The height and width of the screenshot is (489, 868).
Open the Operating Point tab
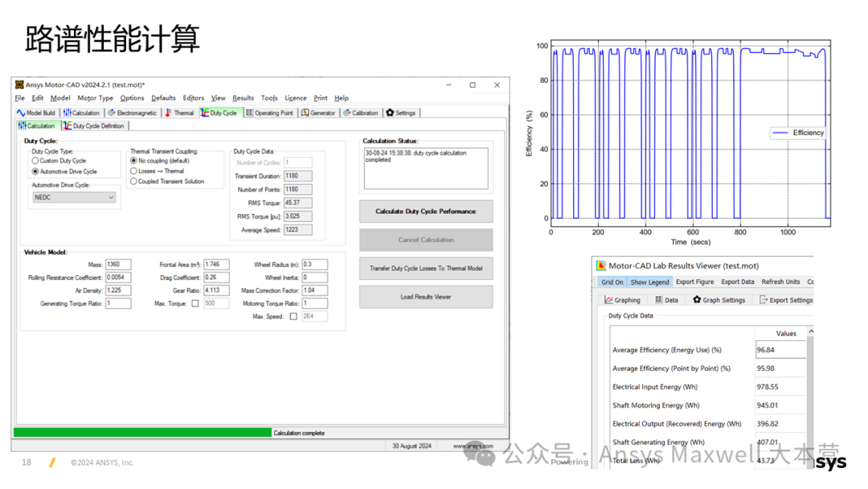click(269, 113)
